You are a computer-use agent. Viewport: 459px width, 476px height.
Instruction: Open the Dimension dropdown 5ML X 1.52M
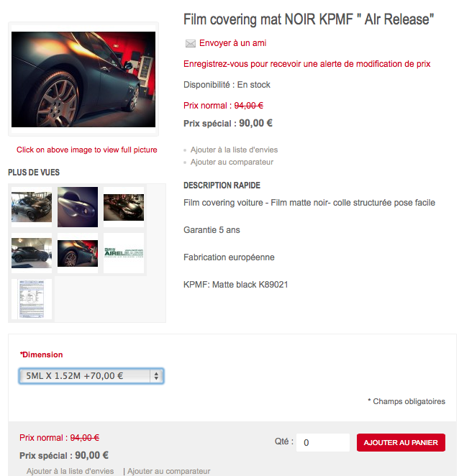(x=91, y=376)
